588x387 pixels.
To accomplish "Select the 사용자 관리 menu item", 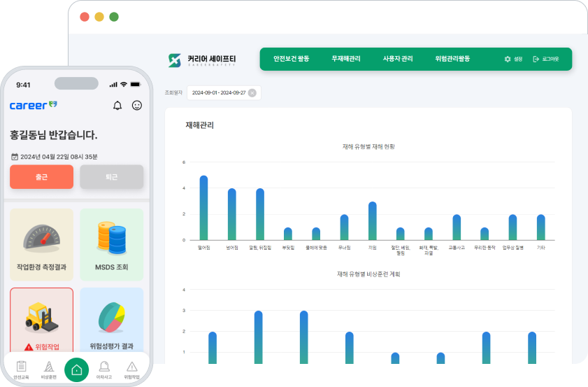I will 398,59.
